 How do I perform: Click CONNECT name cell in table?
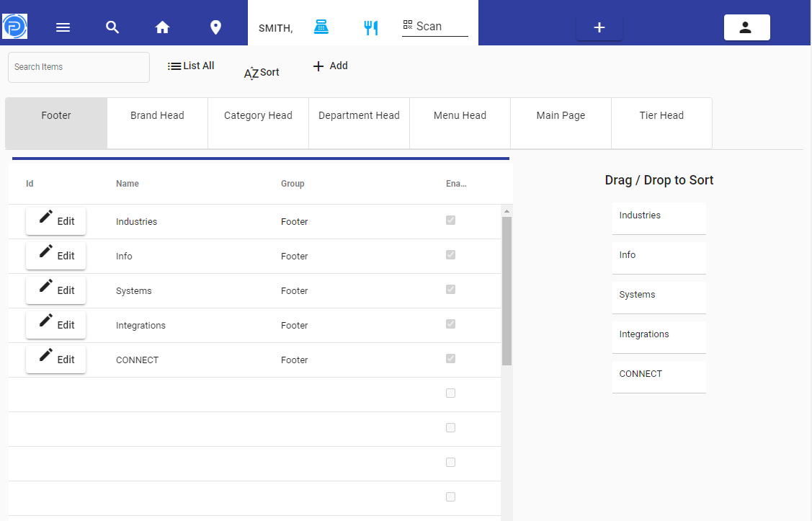point(137,360)
